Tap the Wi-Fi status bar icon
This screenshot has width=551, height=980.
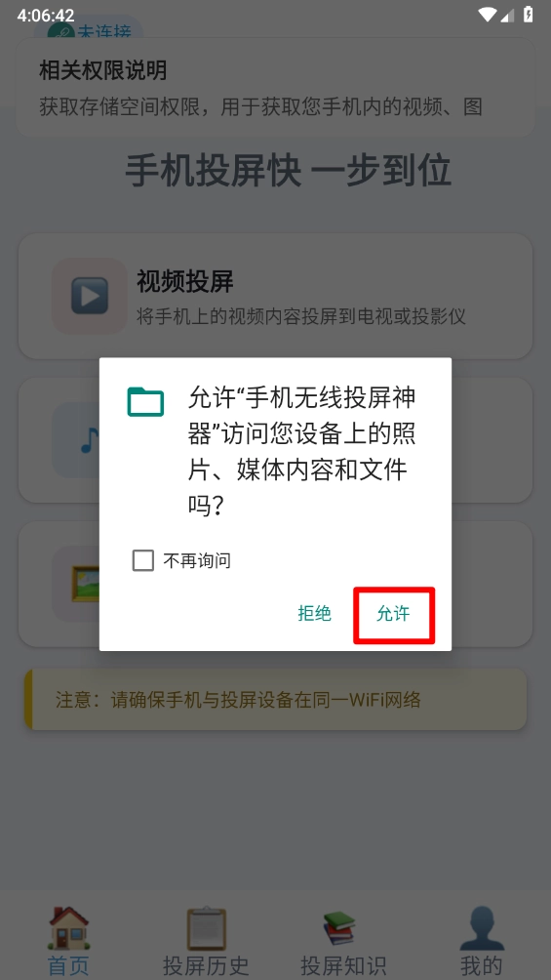pyautogui.click(x=487, y=15)
